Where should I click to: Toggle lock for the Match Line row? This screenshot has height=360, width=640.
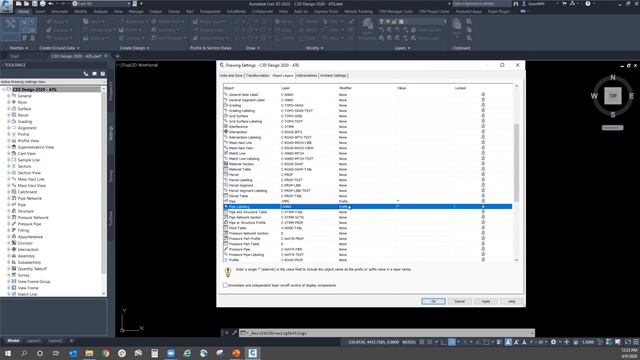[483, 153]
